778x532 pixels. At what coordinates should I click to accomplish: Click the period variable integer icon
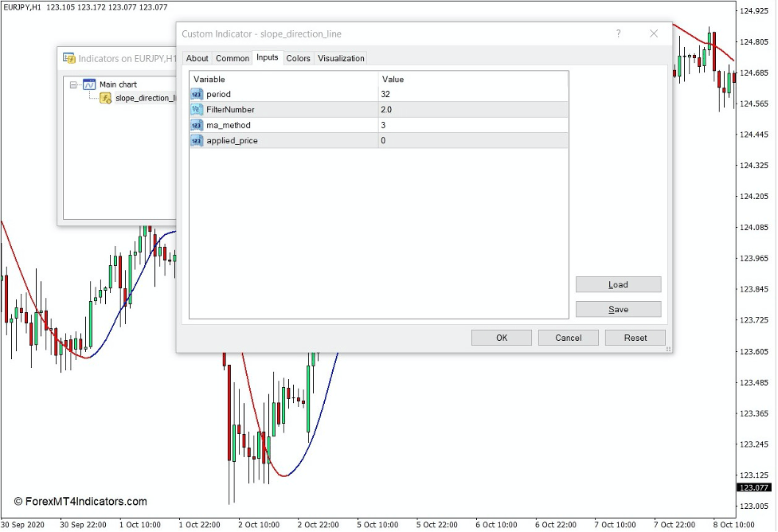(x=197, y=94)
